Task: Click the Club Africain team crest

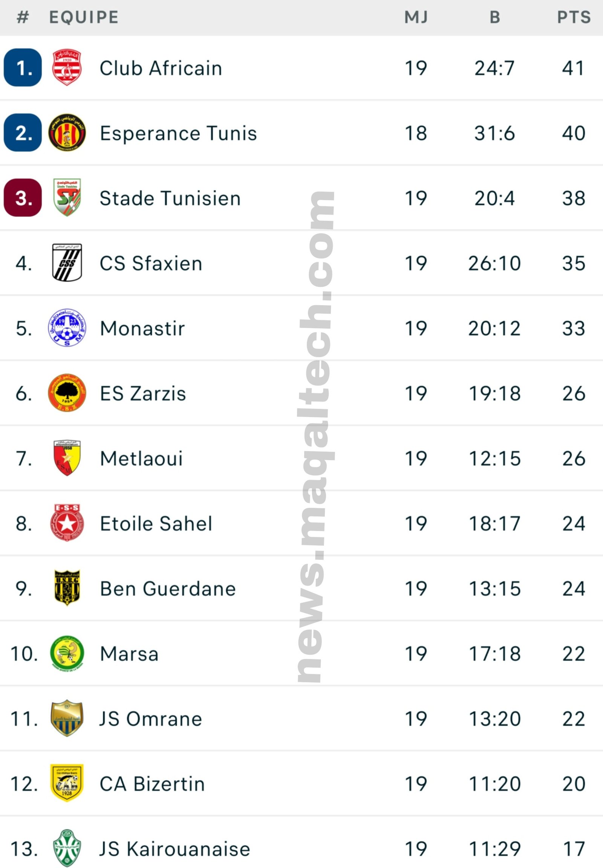Action: [x=67, y=67]
